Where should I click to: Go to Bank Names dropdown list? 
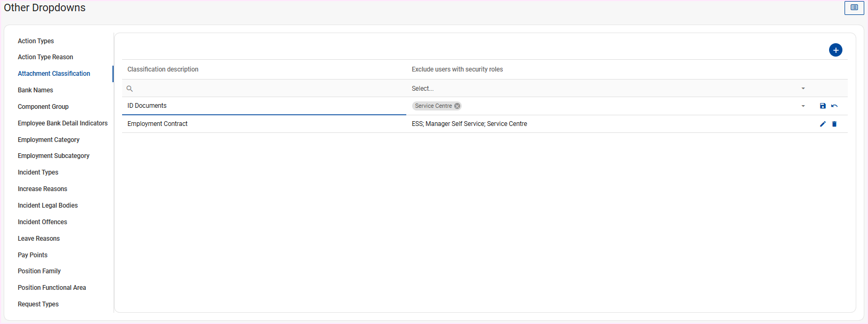[35, 90]
